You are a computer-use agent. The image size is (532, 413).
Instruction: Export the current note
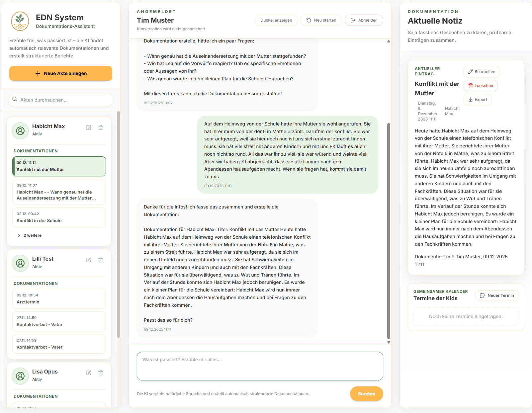click(x=477, y=100)
